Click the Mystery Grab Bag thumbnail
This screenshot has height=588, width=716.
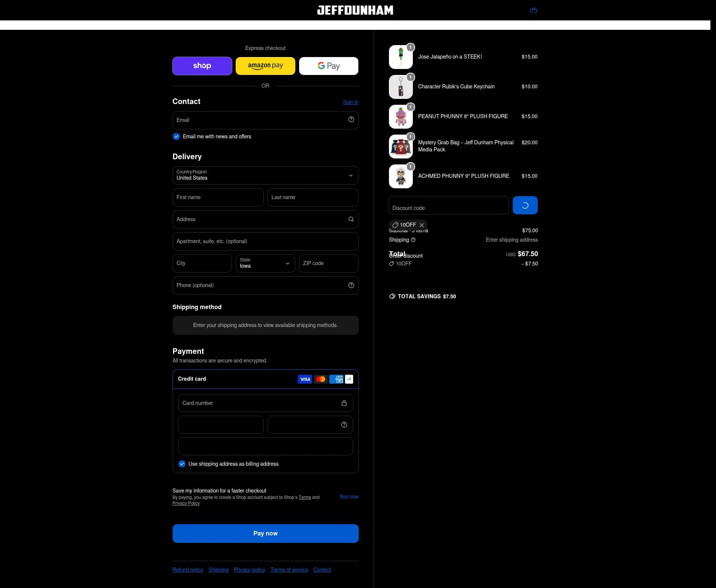401,147
